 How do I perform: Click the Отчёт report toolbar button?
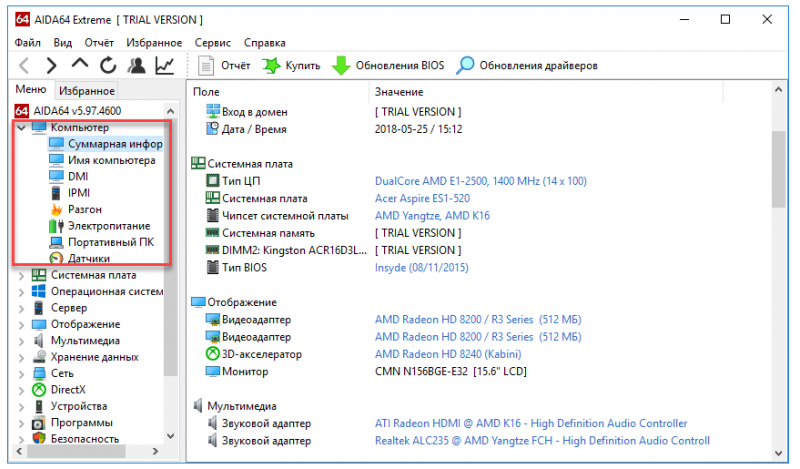[x=224, y=65]
